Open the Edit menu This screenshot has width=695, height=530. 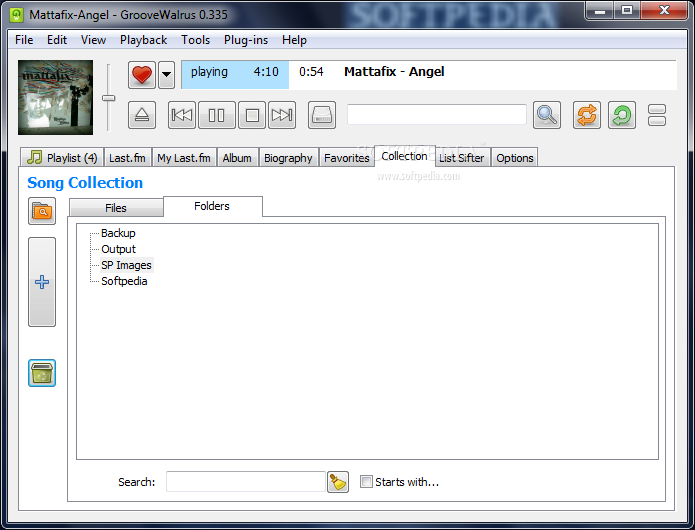click(x=57, y=40)
